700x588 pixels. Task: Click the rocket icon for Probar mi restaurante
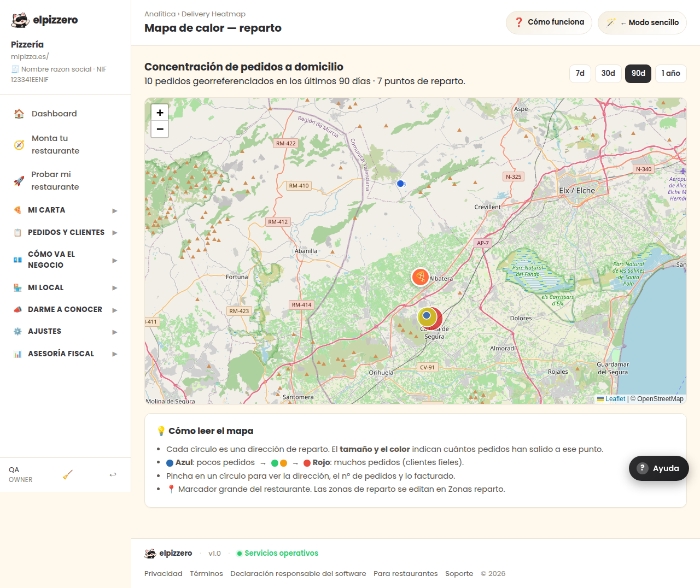[19, 181]
